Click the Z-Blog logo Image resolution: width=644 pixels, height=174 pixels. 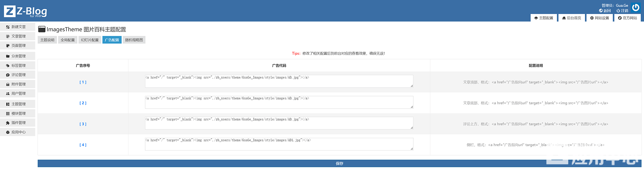(x=25, y=11)
